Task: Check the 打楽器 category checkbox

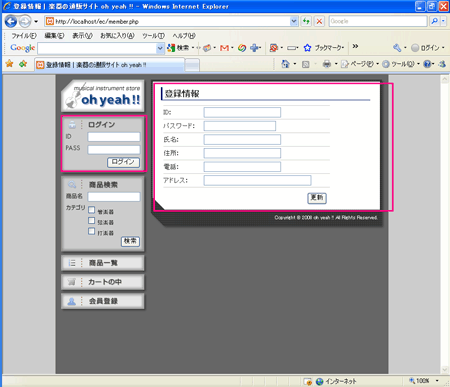Action: tap(92, 231)
